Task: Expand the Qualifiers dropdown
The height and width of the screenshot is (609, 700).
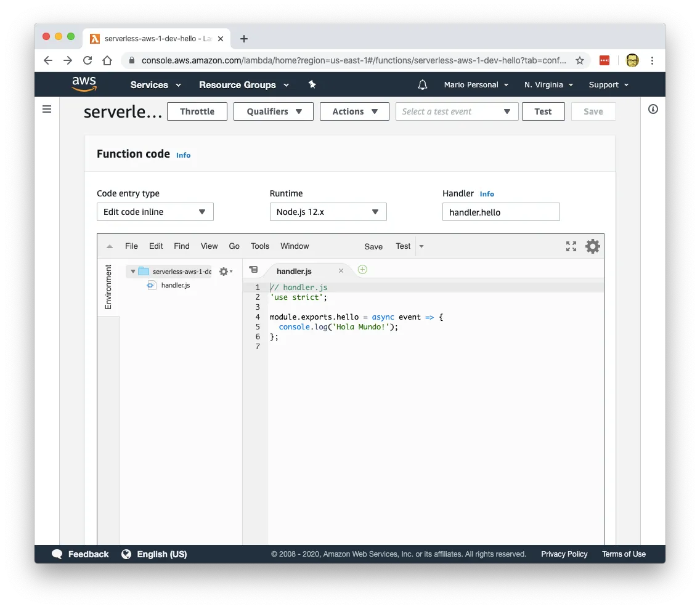Action: (x=273, y=111)
